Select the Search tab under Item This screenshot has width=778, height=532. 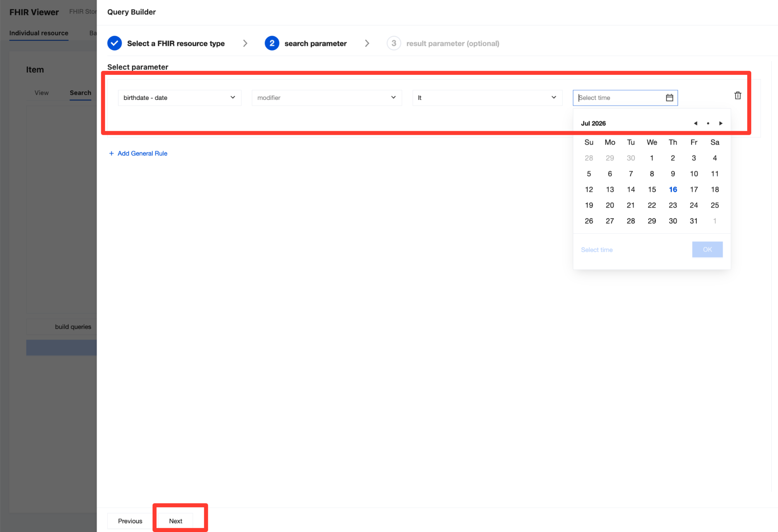click(x=80, y=93)
